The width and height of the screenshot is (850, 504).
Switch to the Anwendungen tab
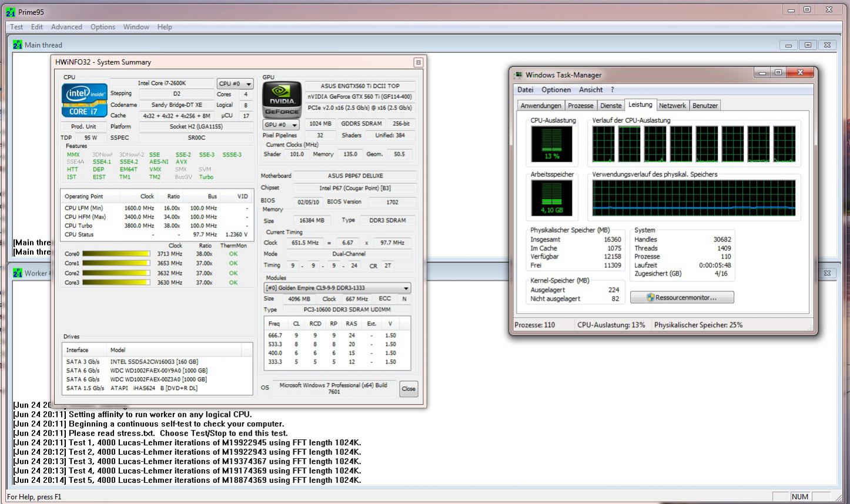(x=541, y=106)
